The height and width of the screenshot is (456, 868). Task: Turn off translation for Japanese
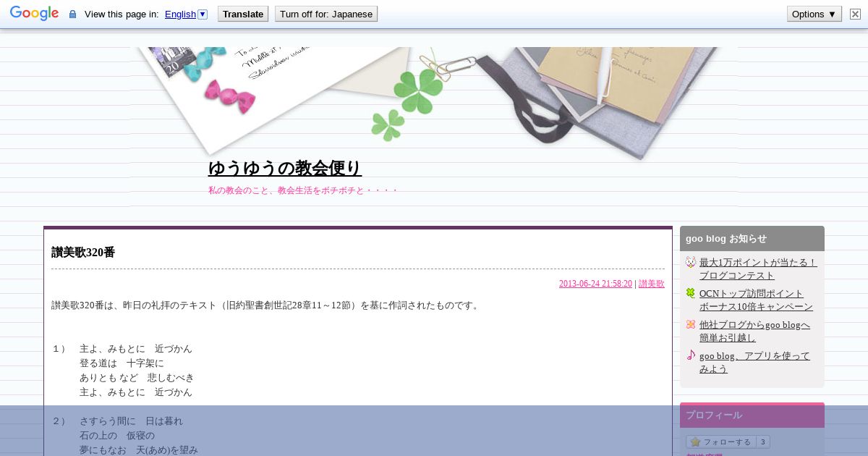click(x=326, y=14)
